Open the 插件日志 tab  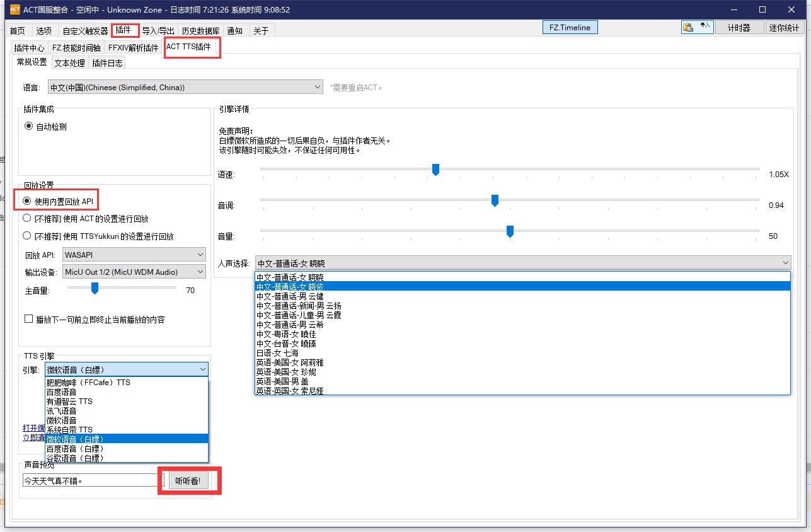(x=107, y=63)
